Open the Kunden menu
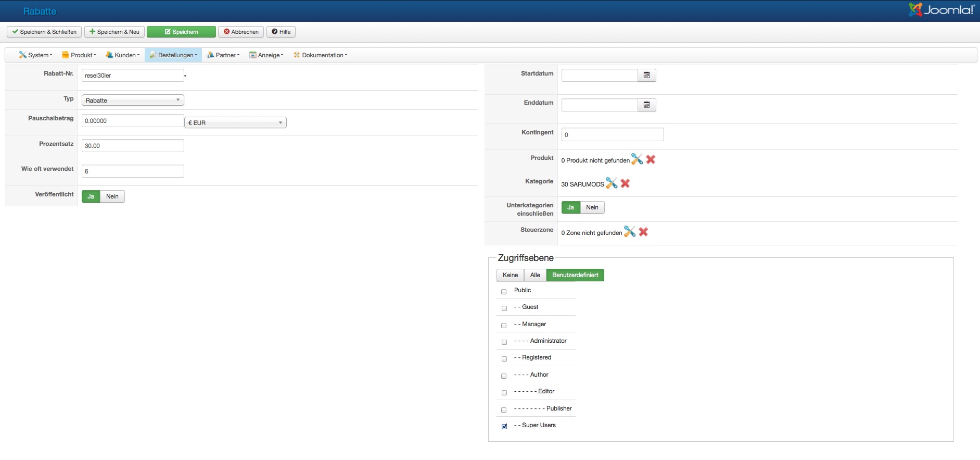The image size is (980, 460). (123, 55)
